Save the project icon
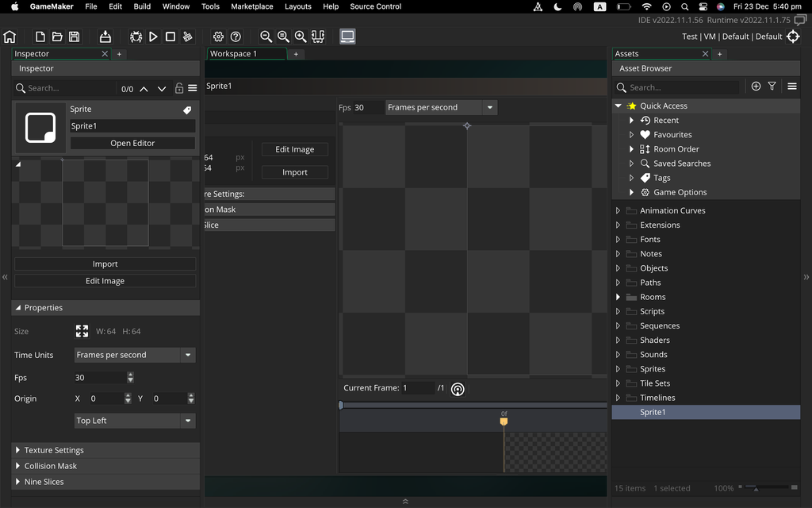This screenshot has width=812, height=508. click(x=74, y=37)
